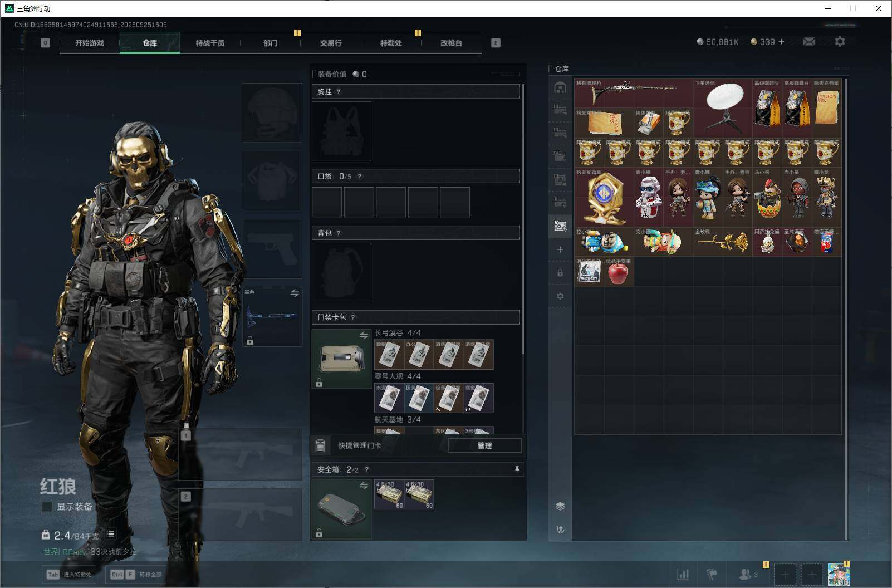Click swap icon on the keycard wallet
This screenshot has width=892, height=588.
[x=364, y=336]
